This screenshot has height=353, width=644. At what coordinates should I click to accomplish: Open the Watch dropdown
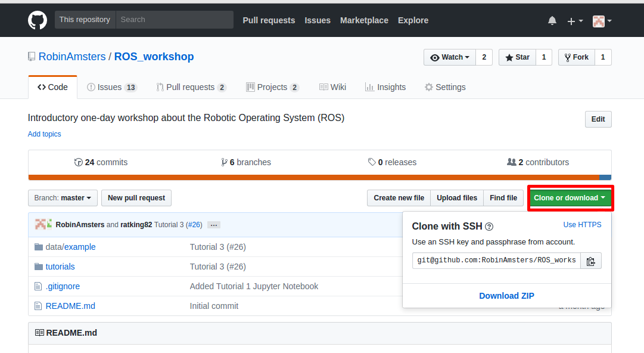[450, 57]
